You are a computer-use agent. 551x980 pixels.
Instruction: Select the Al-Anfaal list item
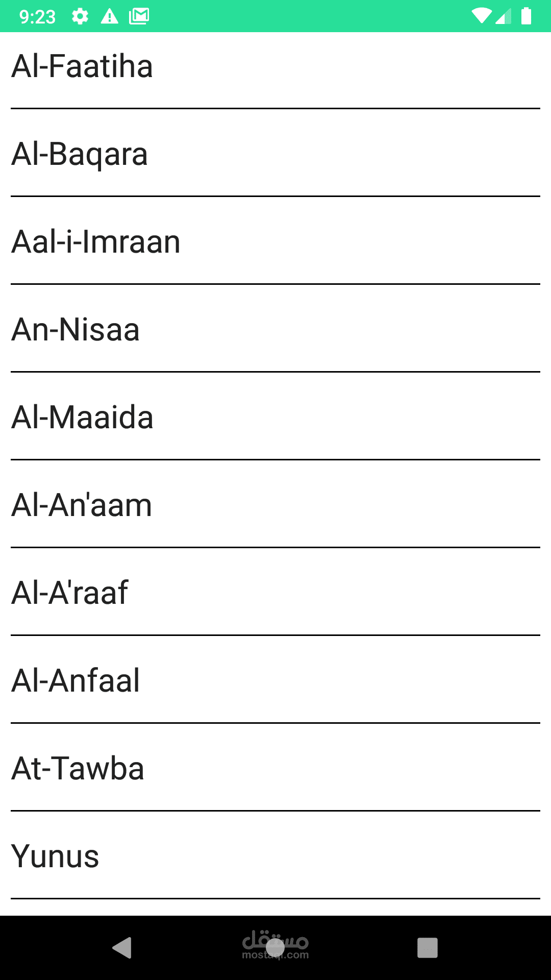coord(275,680)
